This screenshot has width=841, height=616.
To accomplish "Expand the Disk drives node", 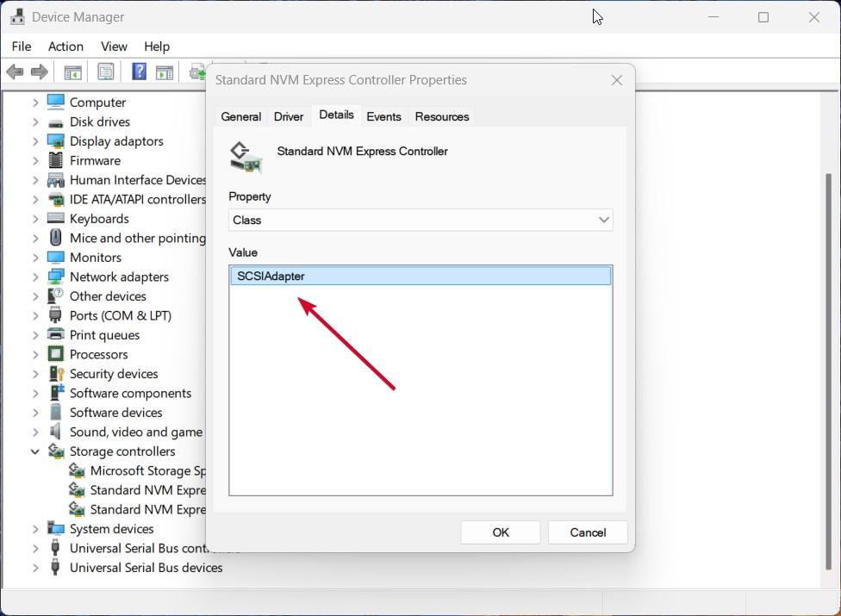I will [x=35, y=121].
